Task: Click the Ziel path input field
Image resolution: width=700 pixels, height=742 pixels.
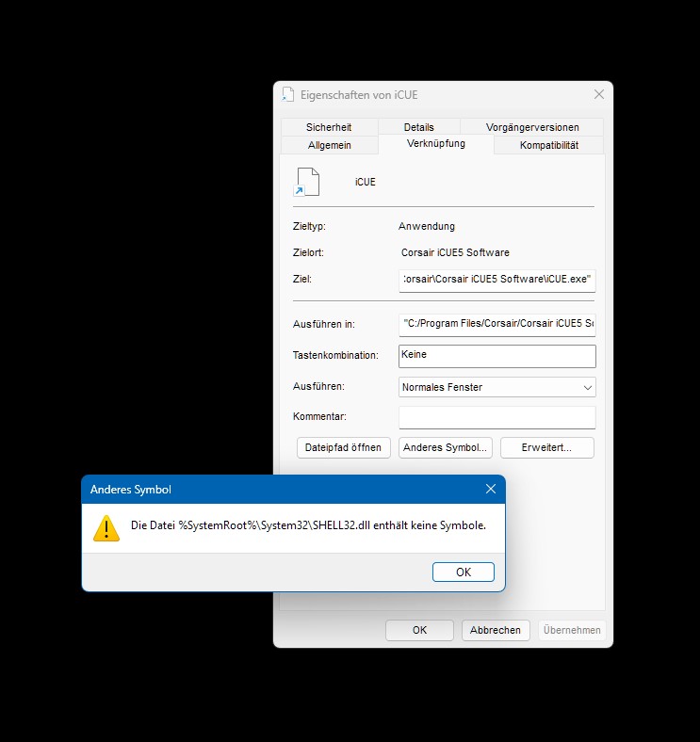Action: coord(497,281)
